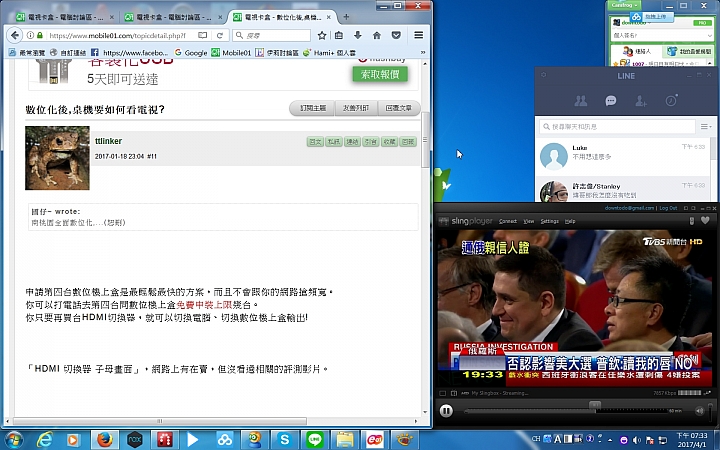Expand bookmarks toolbar overflow chevron
Screen dimensions: 720x450
(423, 52)
